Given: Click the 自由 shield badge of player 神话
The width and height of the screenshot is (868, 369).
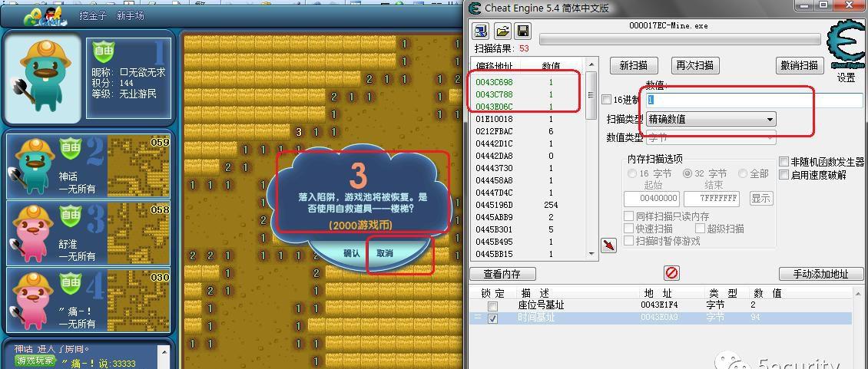Looking at the screenshot, I should (x=71, y=148).
